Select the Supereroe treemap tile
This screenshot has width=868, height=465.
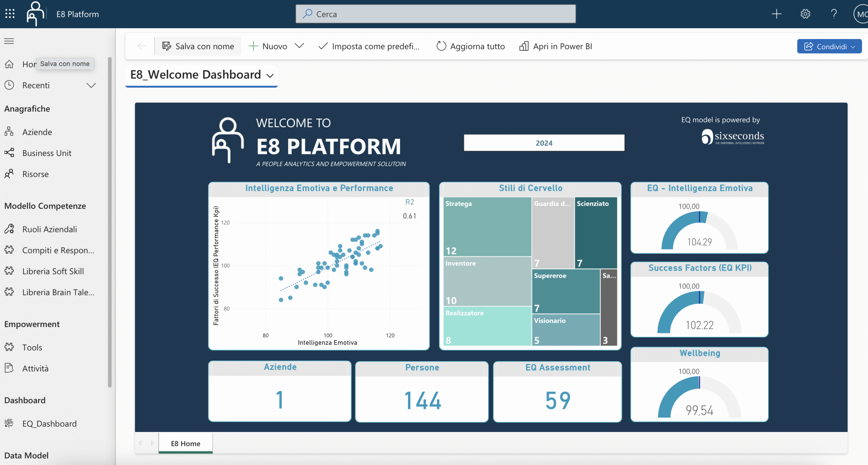[566, 291]
